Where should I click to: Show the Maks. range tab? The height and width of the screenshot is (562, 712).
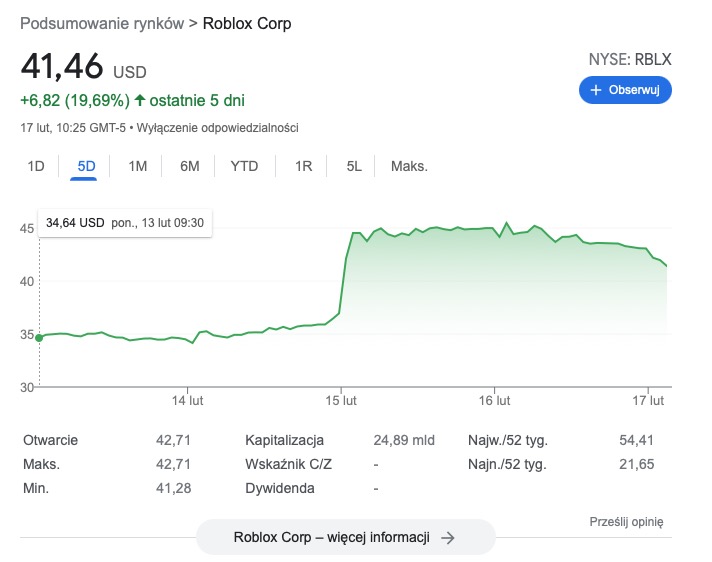pyautogui.click(x=409, y=166)
